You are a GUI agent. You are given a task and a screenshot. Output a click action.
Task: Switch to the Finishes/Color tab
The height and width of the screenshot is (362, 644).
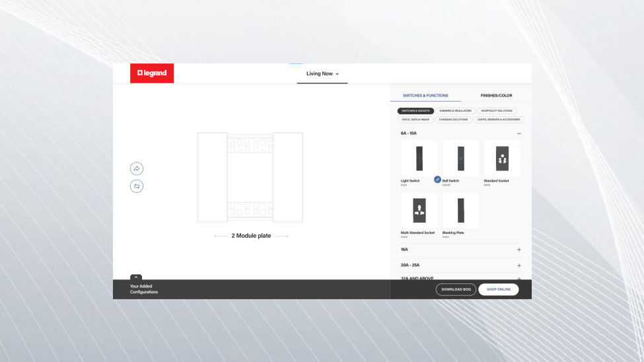coord(496,96)
